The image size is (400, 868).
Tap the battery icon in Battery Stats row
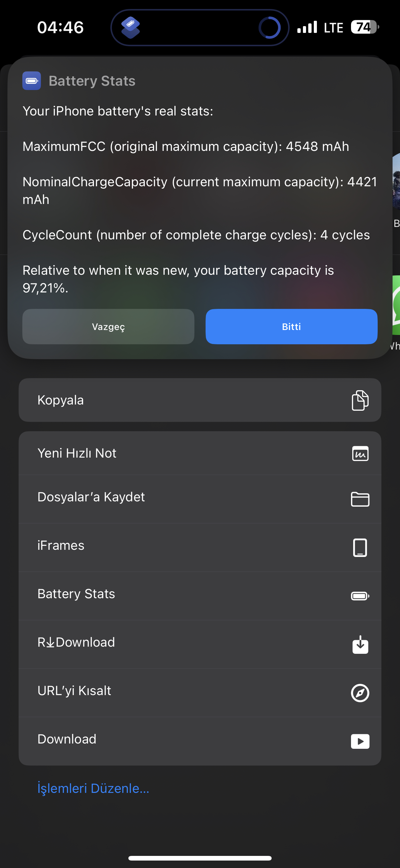[x=360, y=596]
